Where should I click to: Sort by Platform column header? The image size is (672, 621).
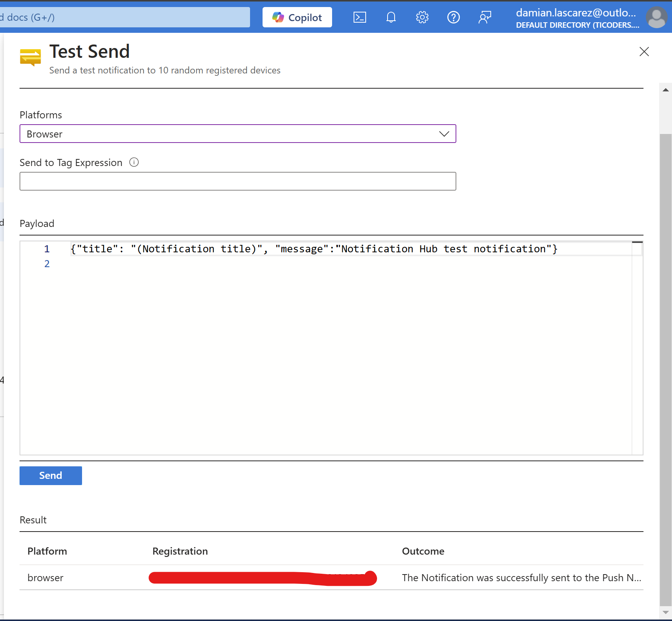tap(47, 551)
